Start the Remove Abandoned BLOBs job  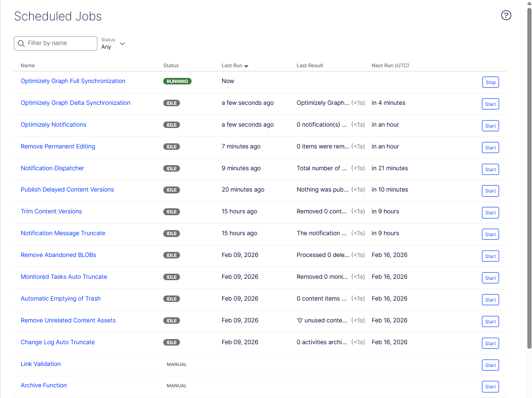tap(490, 256)
